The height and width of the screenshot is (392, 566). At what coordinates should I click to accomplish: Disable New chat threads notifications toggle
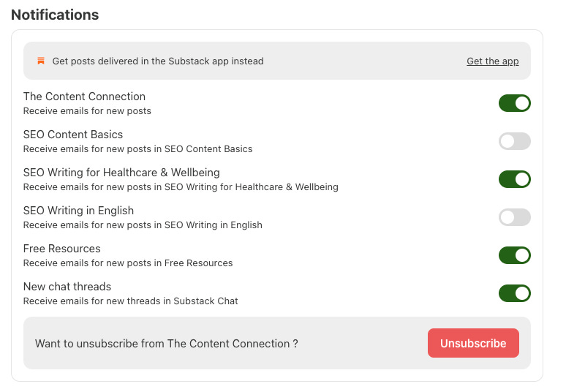pos(514,293)
